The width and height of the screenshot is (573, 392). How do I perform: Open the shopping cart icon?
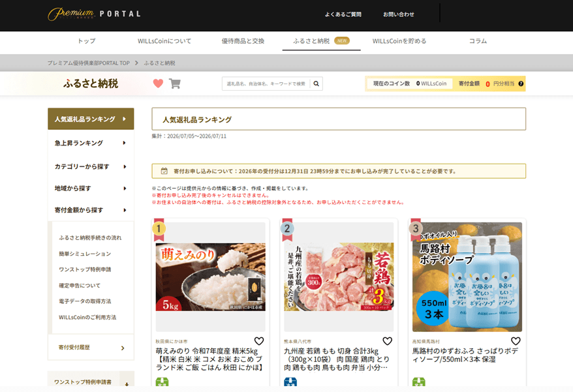point(175,83)
